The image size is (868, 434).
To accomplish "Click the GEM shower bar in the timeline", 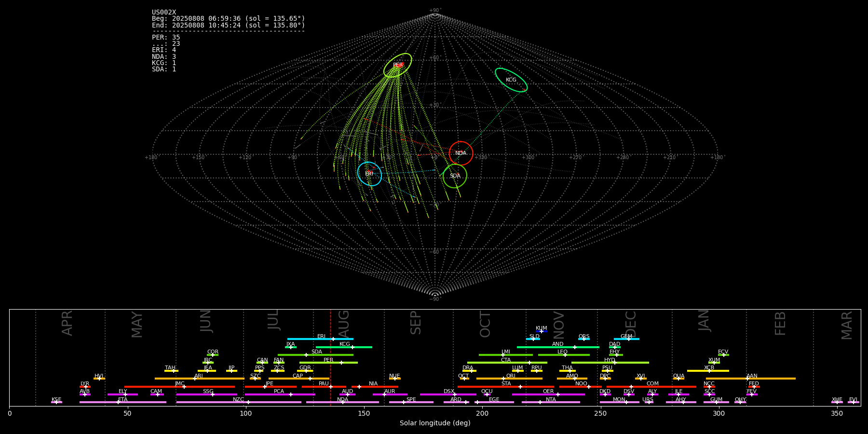I will (626, 339).
